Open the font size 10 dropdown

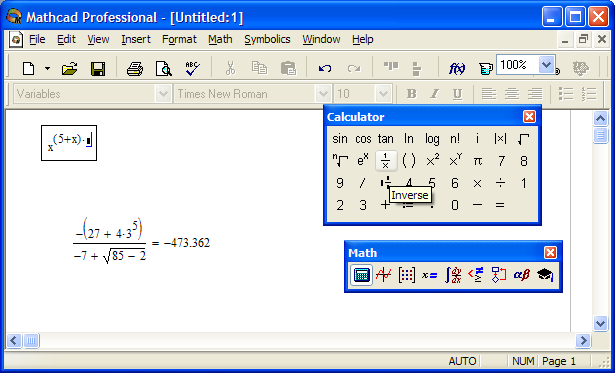[x=383, y=94]
